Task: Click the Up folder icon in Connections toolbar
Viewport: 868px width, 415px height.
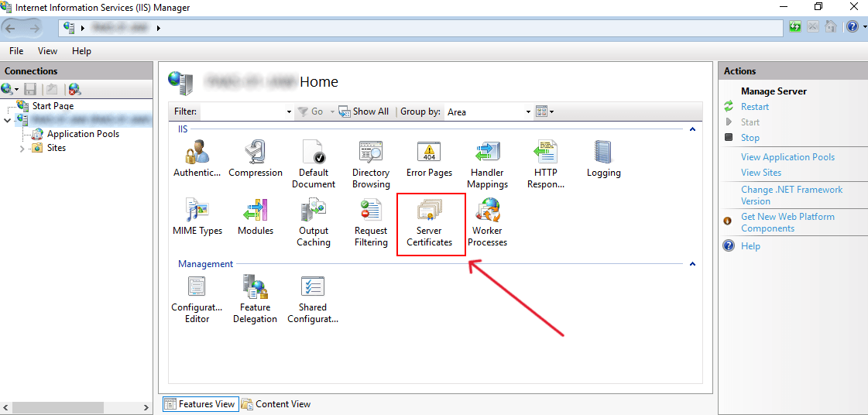Action: click(x=52, y=88)
